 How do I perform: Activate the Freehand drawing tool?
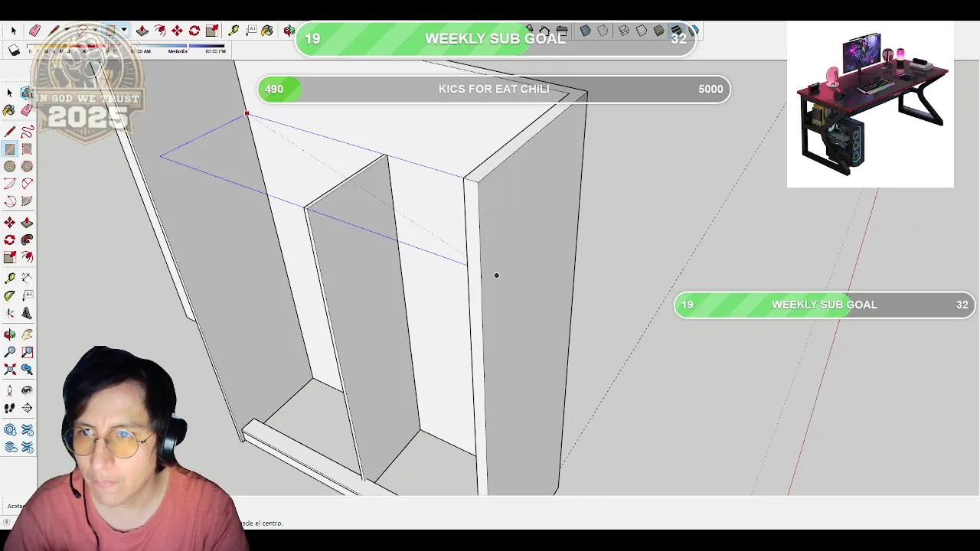tap(27, 132)
